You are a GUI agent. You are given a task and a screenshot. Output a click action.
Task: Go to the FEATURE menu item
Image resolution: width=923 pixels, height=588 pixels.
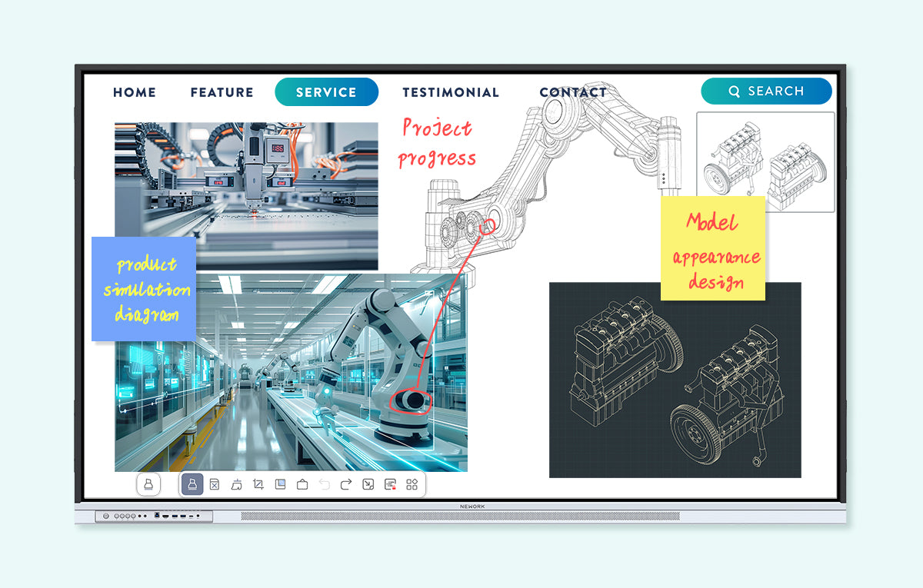pos(222,92)
